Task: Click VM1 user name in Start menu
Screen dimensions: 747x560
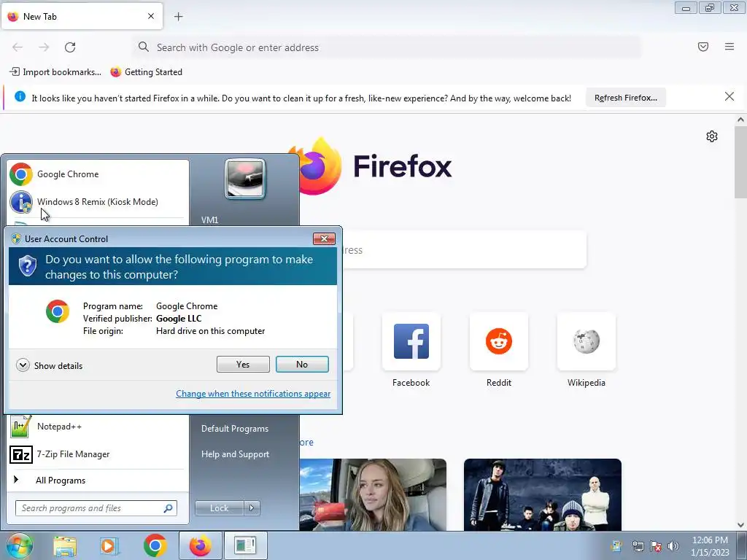Action: [x=209, y=220]
